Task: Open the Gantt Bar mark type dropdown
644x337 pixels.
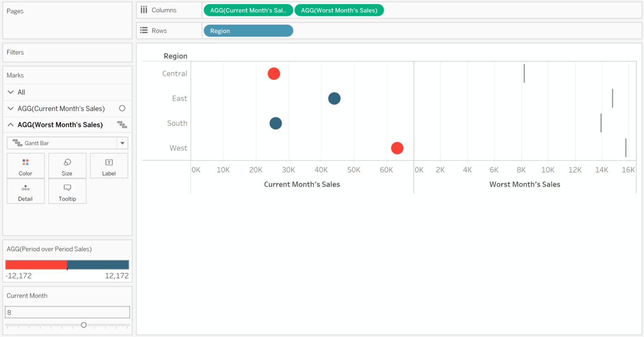Action: click(122, 143)
